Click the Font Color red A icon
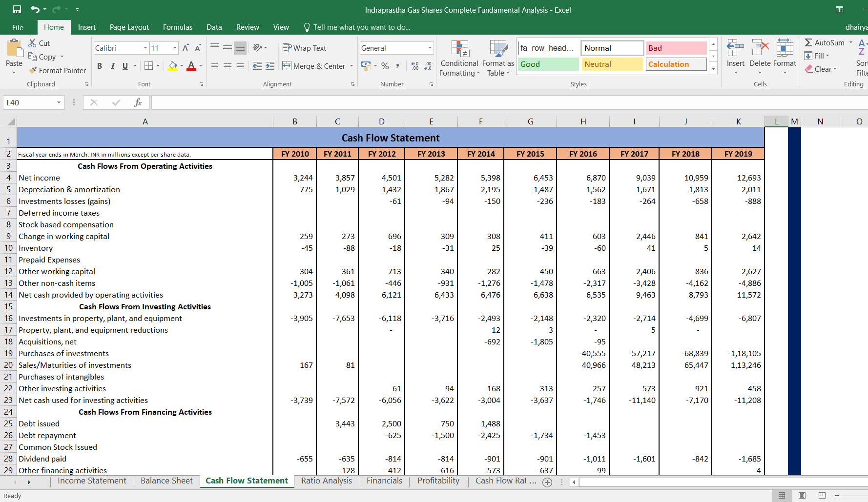This screenshot has width=868, height=502. point(191,65)
